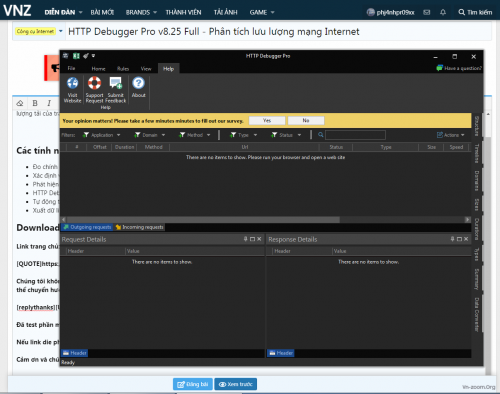500x394 pixels.
Task: Open Summary side panel tab
Action: pyautogui.click(x=477, y=279)
